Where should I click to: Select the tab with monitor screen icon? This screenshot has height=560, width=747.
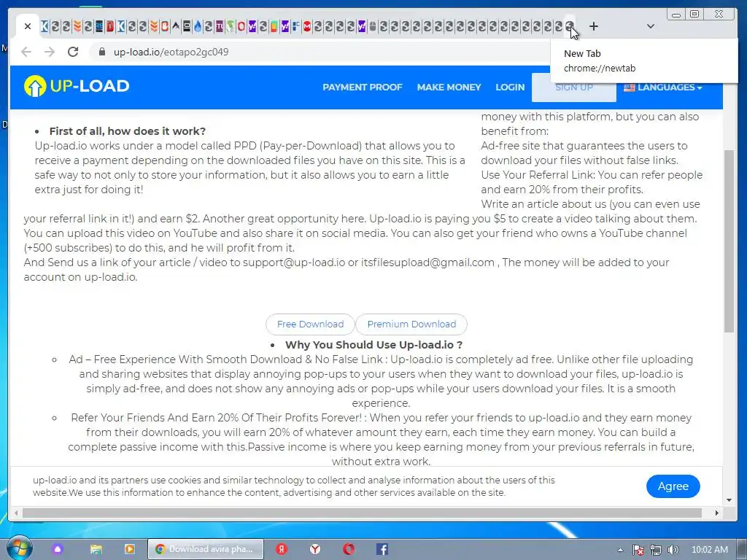pos(187,26)
